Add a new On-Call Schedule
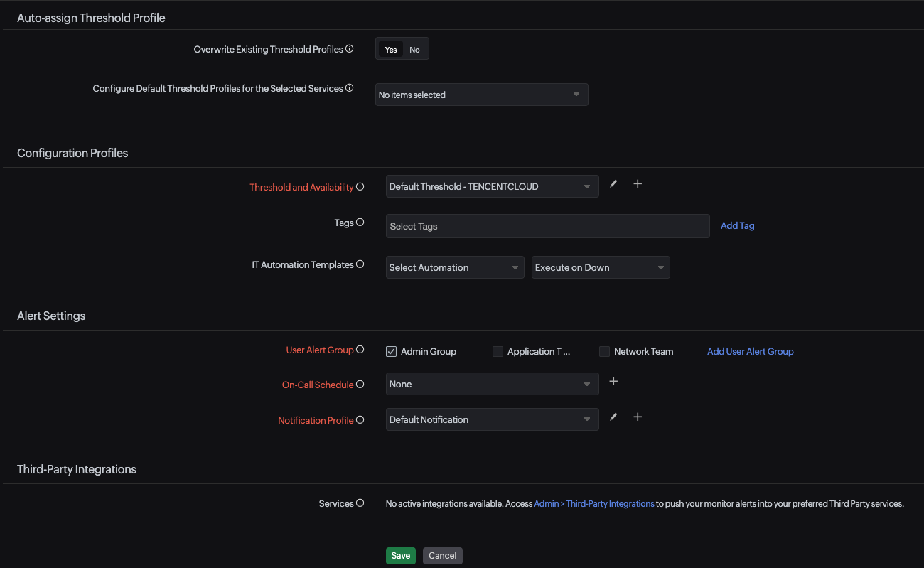This screenshot has height=568, width=924. click(x=613, y=381)
